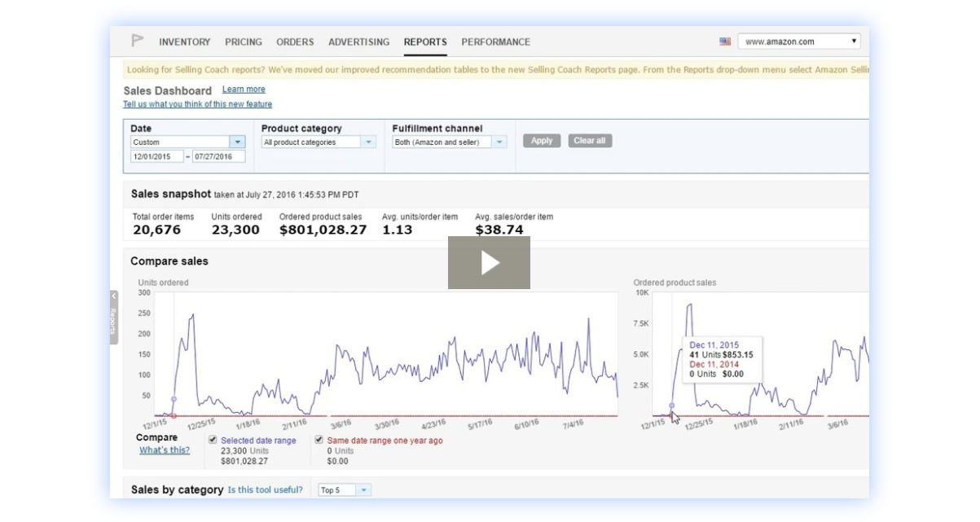
Task: Click the Units ordered value 23,300
Action: pos(235,230)
